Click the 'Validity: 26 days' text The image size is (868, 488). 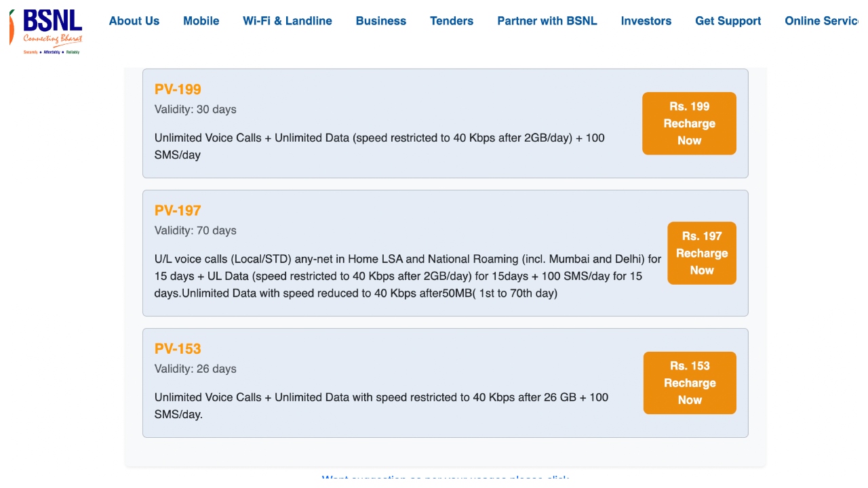195,369
